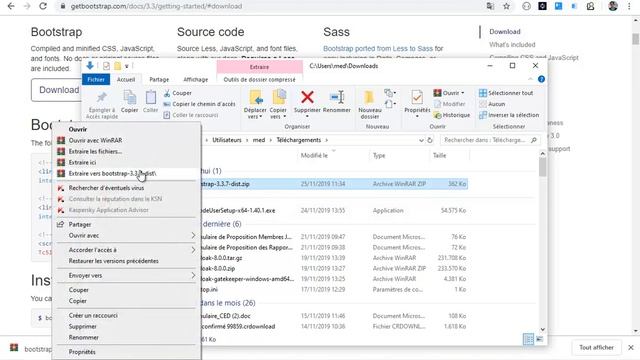The width and height of the screenshot is (640, 360).
Task: Switch to the Partage ribbon tab
Action: pos(159,80)
